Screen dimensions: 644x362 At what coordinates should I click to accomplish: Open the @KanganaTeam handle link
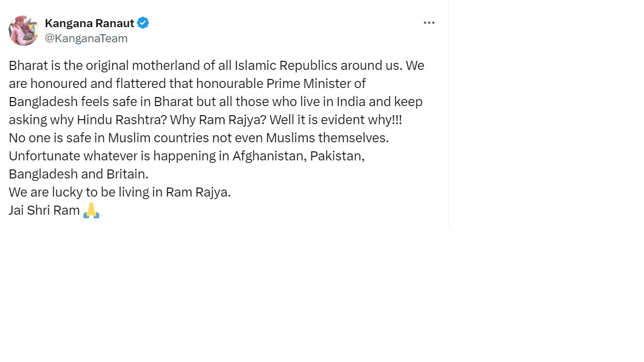[x=86, y=38]
